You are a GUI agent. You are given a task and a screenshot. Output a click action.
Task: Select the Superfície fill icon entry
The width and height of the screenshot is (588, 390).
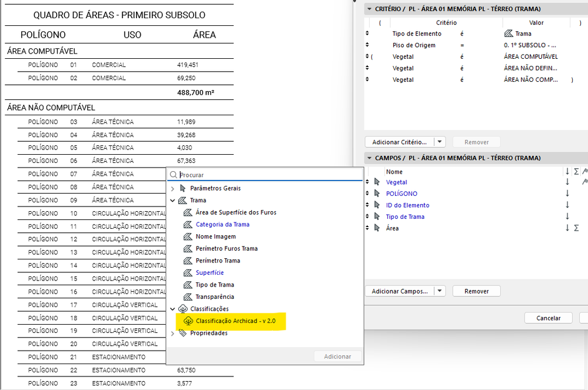(188, 273)
